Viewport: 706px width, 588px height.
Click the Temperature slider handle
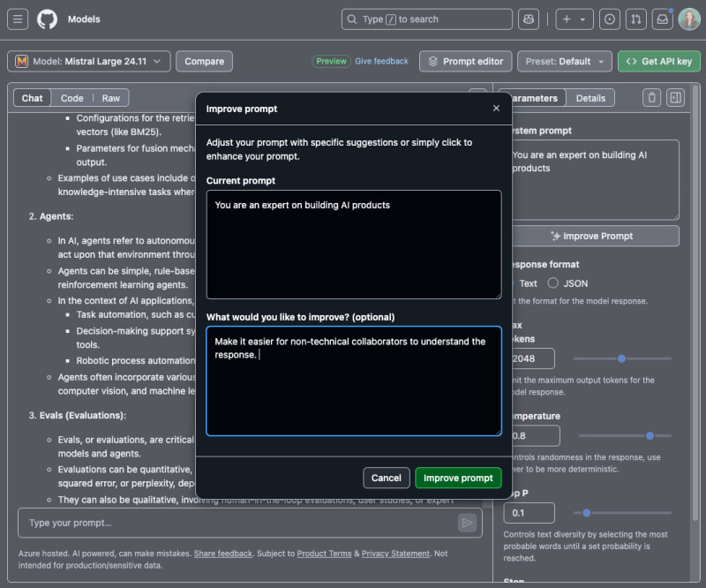pyautogui.click(x=650, y=435)
